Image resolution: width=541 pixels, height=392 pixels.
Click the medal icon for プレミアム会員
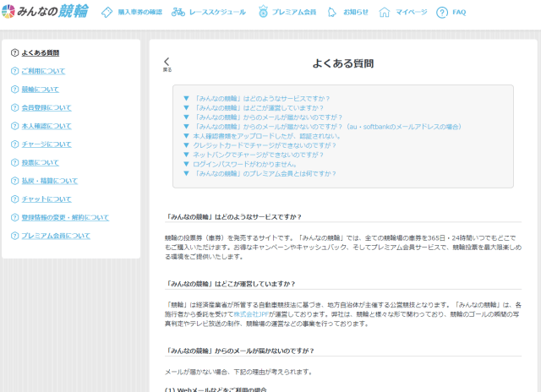tap(263, 12)
